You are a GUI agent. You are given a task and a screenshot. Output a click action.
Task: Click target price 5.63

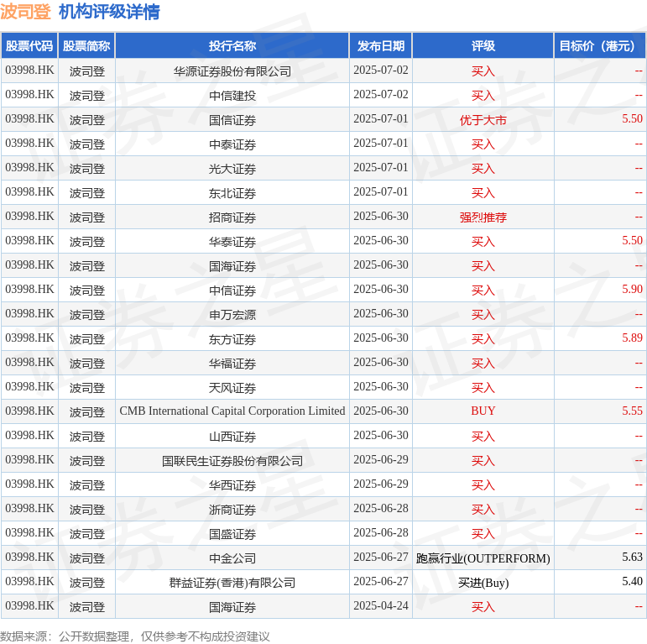632,558
